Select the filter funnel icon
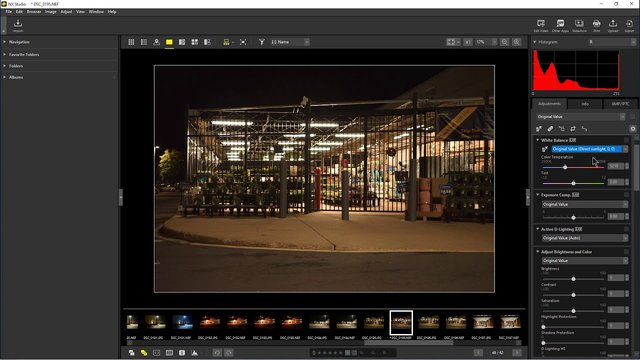 (x=262, y=42)
